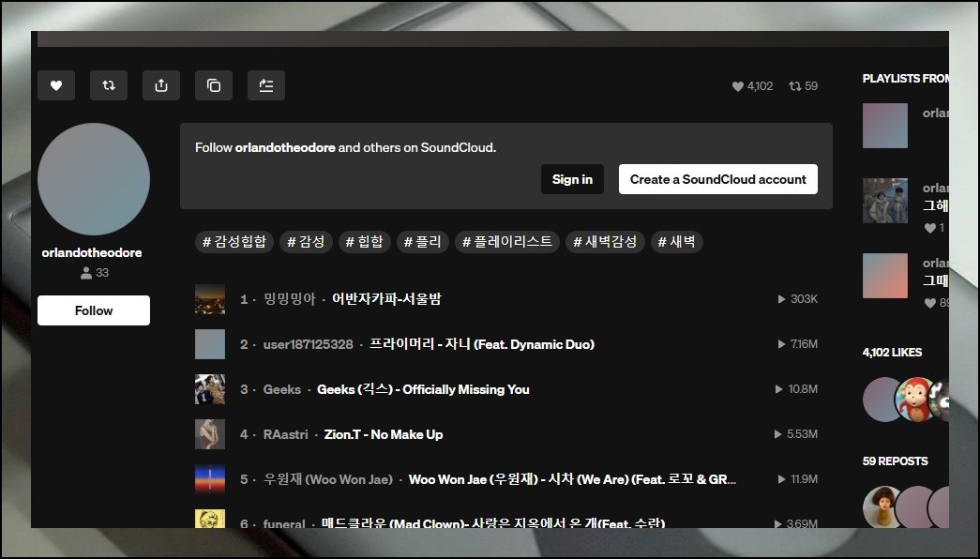View the 59 reposts count
Viewport: 980px width, 559px height.
point(803,86)
